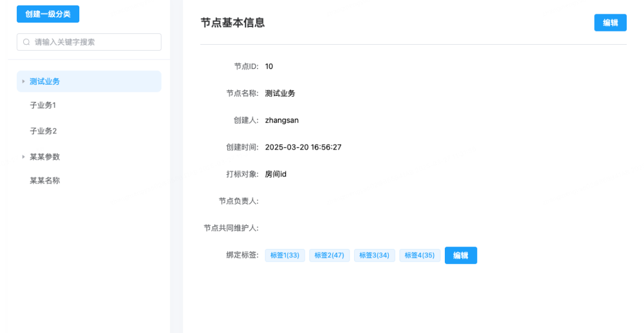644x333 pixels.
Task: Expand the 某某参数 tree arrow
Action: (x=23, y=157)
